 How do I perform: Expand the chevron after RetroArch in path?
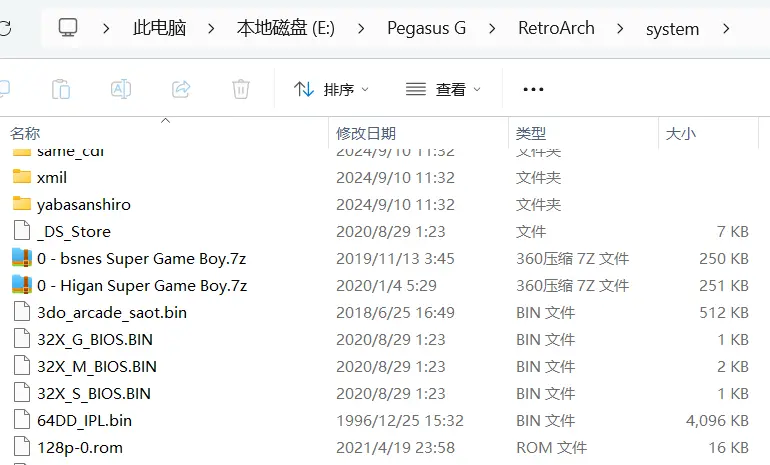tap(620, 28)
